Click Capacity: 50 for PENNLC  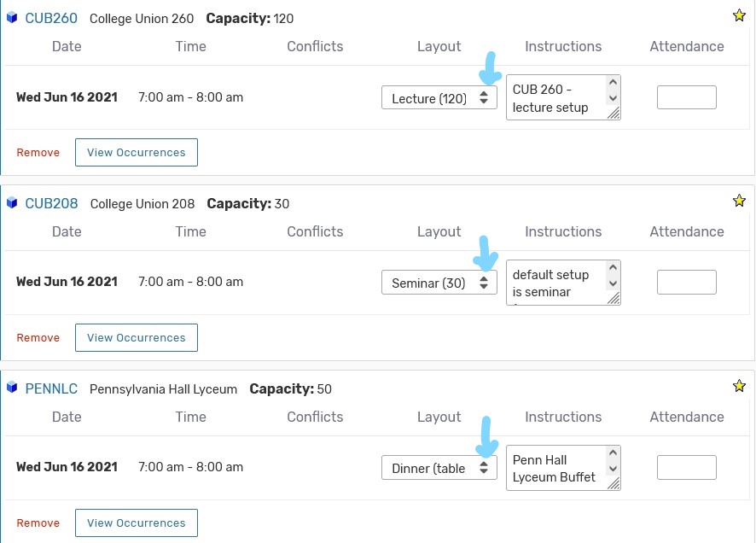(x=290, y=389)
